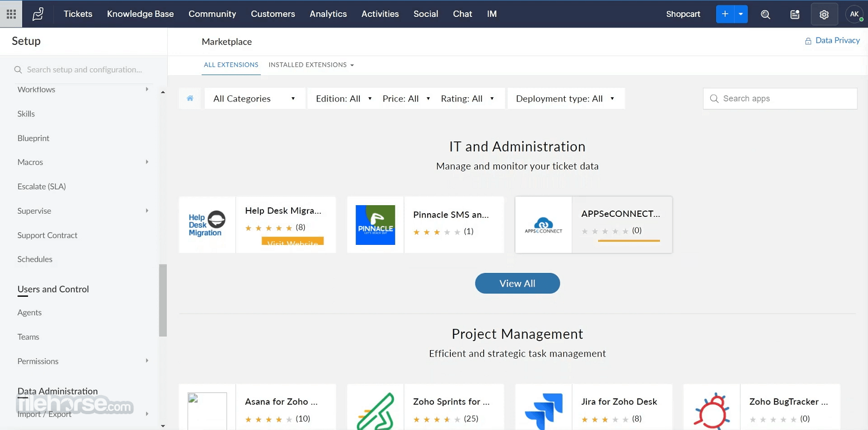868x430 pixels.
Task: Click the Visit Website button
Action: click(x=293, y=241)
